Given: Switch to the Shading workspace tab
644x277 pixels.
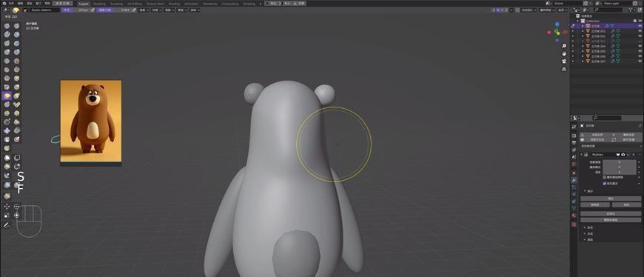Looking at the screenshot, I should tap(174, 3).
